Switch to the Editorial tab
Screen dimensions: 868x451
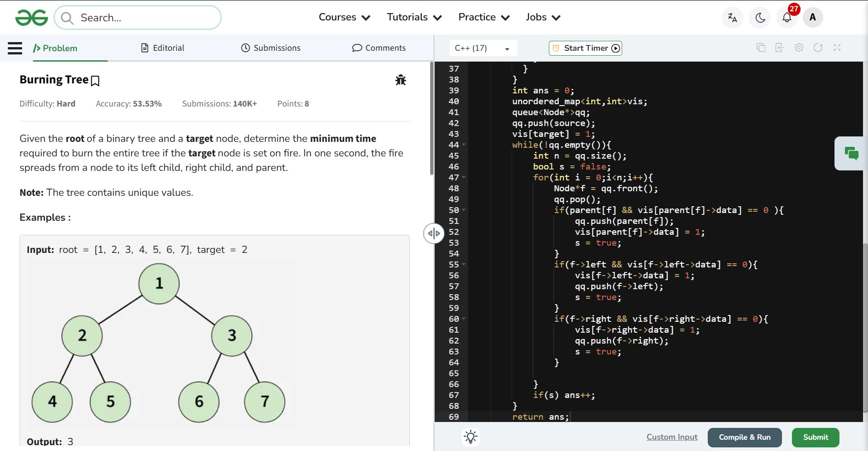pyautogui.click(x=163, y=48)
